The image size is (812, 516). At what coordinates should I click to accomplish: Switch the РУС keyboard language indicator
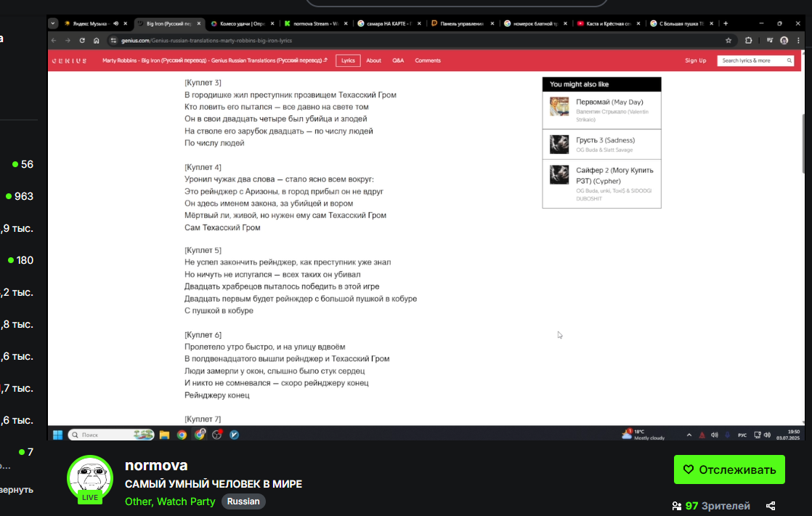(x=742, y=435)
